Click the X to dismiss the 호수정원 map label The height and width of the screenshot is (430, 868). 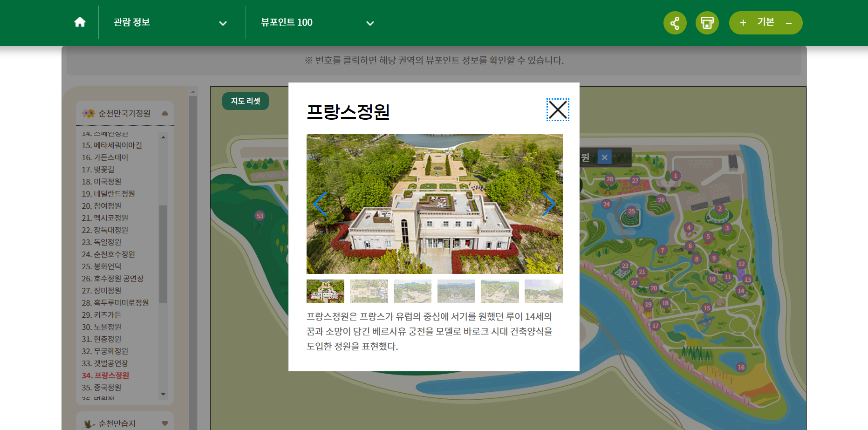pyautogui.click(x=605, y=157)
